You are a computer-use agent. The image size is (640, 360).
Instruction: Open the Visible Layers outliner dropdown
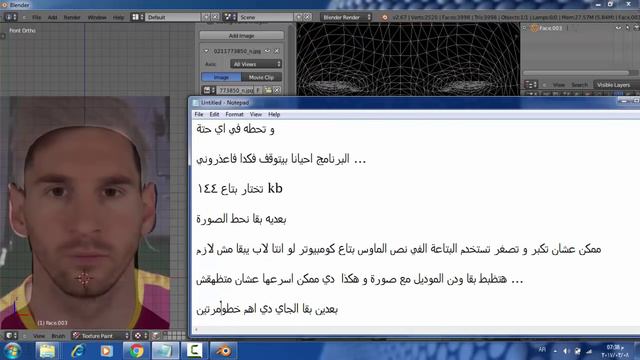pyautogui.click(x=616, y=85)
